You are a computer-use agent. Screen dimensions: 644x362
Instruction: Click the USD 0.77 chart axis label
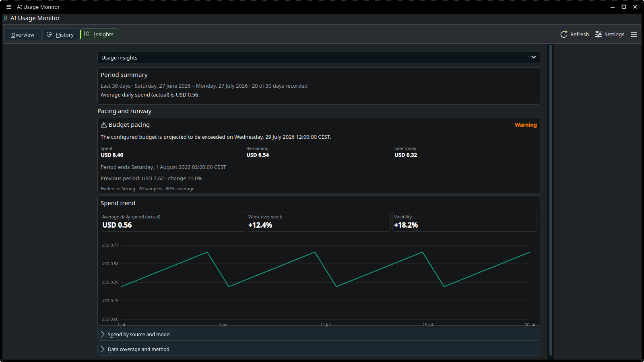(110, 245)
